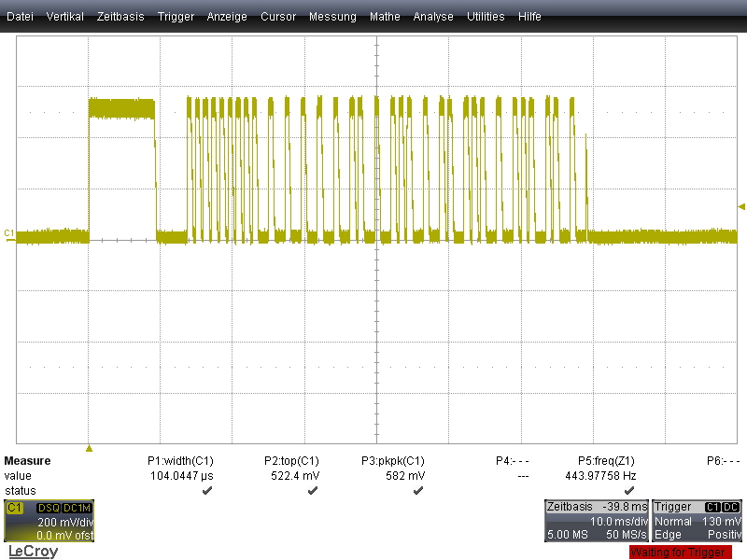Viewport: 747px width, 560px height.
Task: Click the Waiting for Trigger status
Action: point(681,553)
